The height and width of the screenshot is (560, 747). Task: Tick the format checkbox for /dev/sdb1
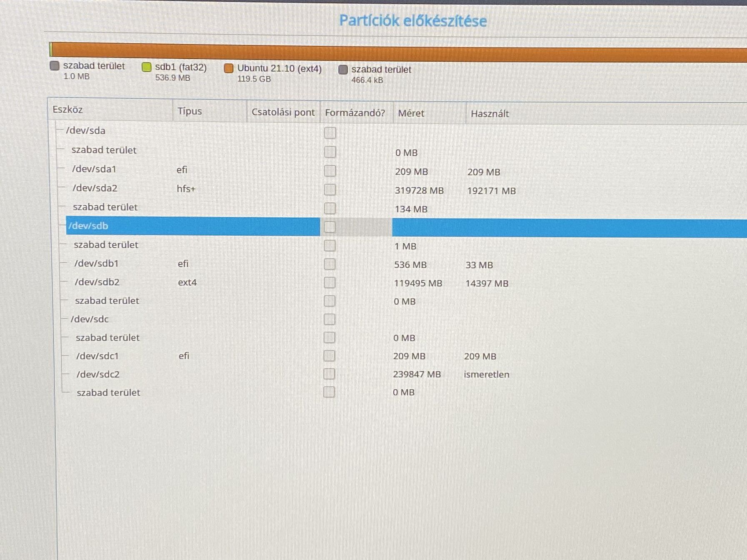(330, 264)
